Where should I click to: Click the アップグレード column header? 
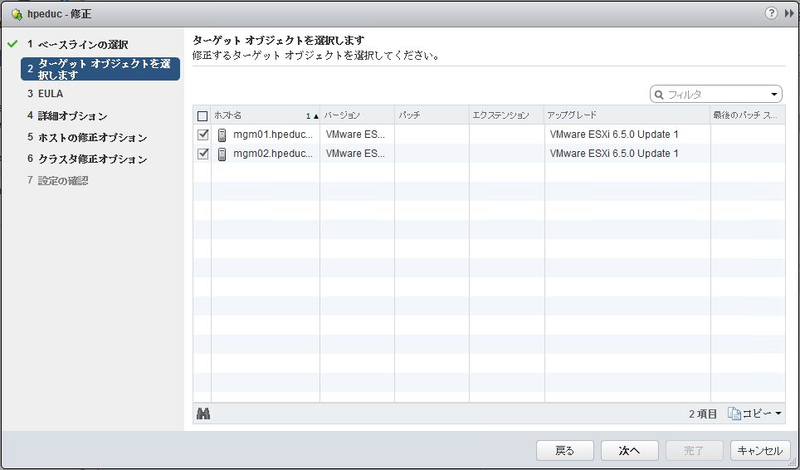coord(628,115)
